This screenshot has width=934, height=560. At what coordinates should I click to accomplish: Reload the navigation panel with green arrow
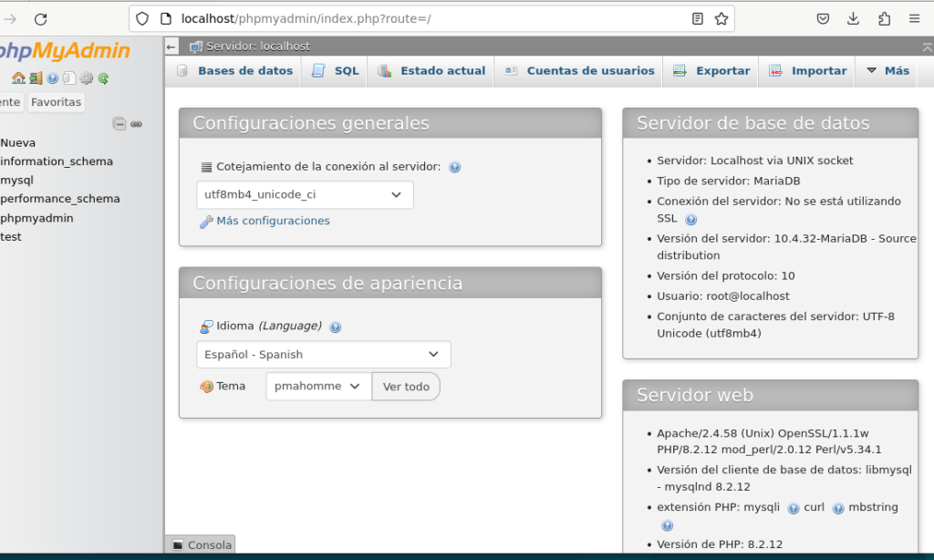pyautogui.click(x=104, y=78)
